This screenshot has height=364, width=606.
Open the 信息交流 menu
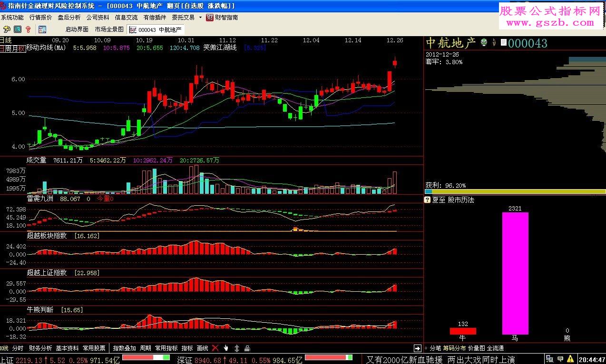point(127,18)
